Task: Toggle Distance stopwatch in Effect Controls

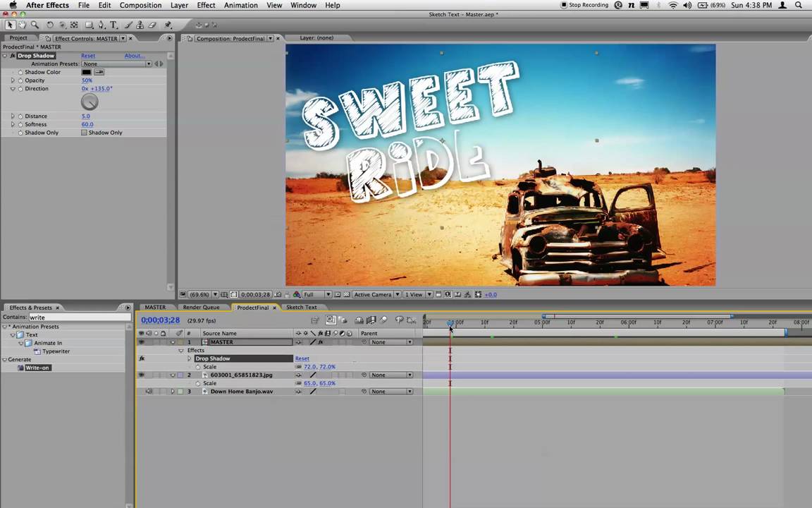Action: click(x=20, y=116)
